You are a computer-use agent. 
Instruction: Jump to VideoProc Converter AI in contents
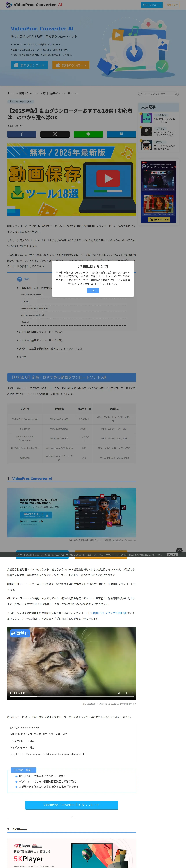tap(32, 295)
